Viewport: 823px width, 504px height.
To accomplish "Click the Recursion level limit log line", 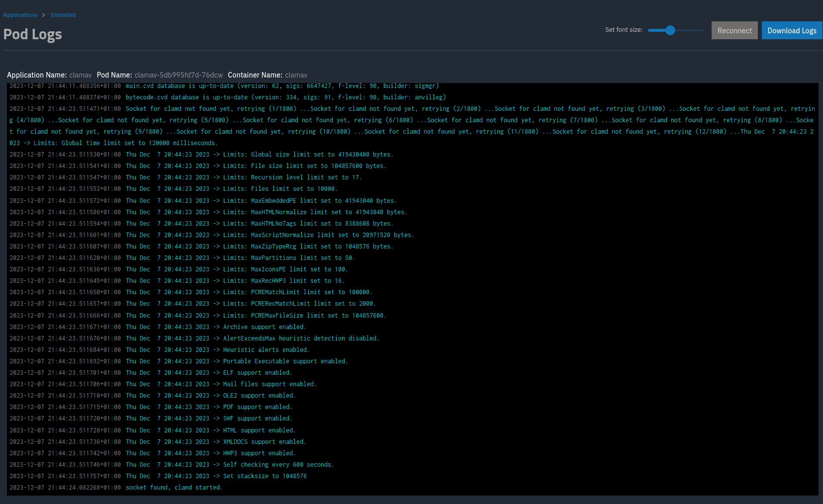I will pos(185,177).
